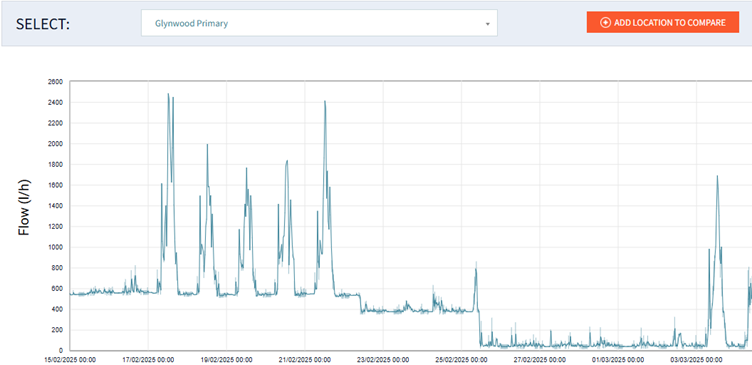Click the 17/02/2025 00:00 date label

[x=148, y=359]
